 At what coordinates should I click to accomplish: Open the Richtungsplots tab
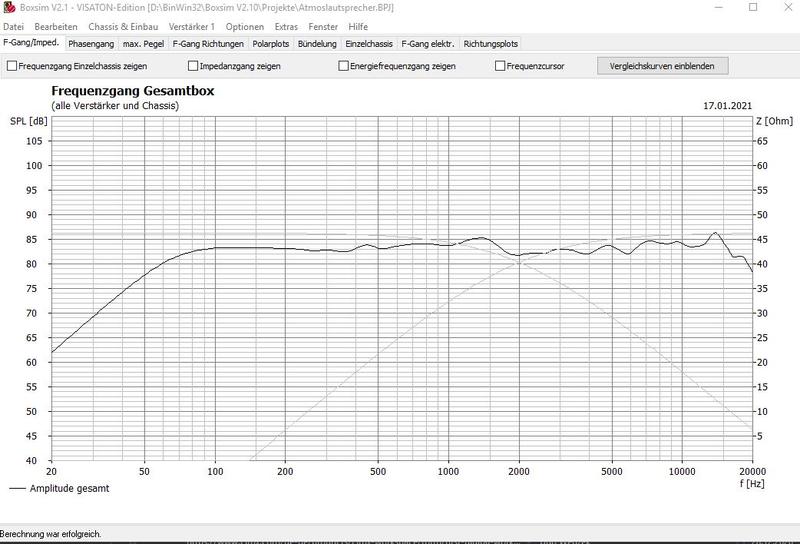coord(490,44)
